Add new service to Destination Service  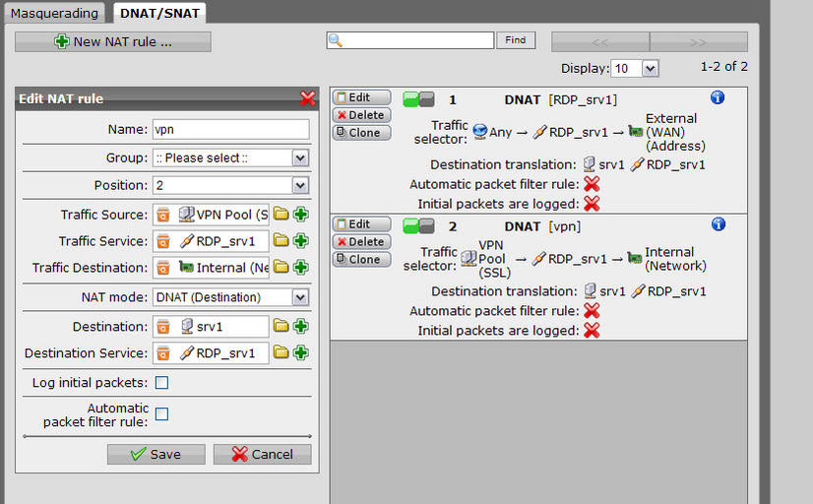[x=301, y=352]
